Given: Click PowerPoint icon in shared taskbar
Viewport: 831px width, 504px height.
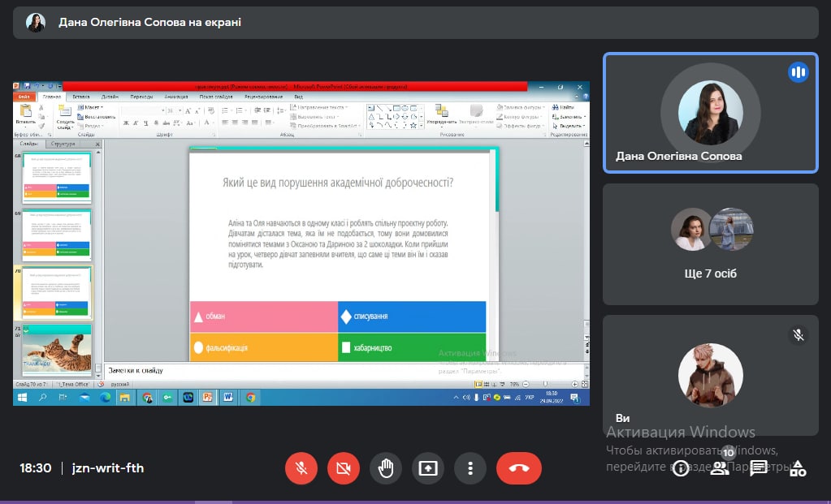Looking at the screenshot, I should click(x=207, y=398).
